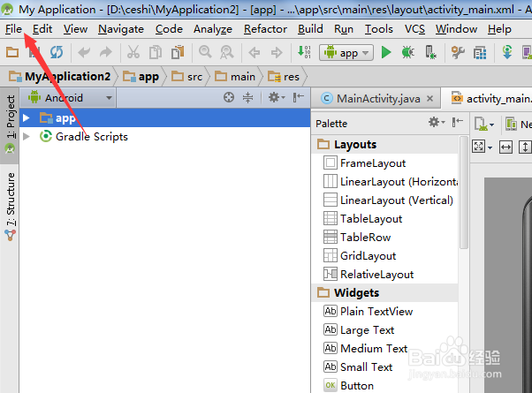Run the app with green play button
532x393 pixels.
[386, 53]
